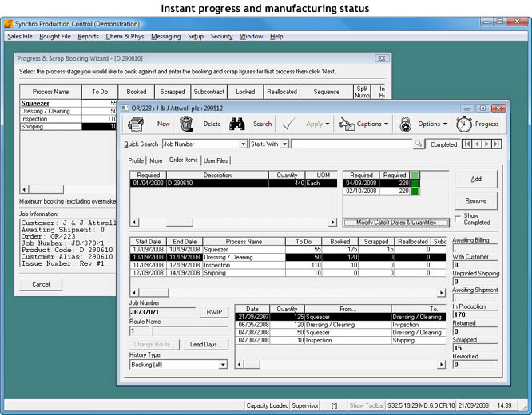
Task: Open the Messaging menu
Action: [x=166, y=36]
